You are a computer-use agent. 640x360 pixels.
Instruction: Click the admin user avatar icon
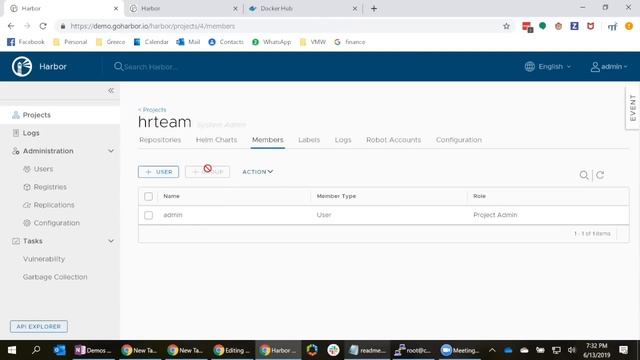(x=595, y=67)
